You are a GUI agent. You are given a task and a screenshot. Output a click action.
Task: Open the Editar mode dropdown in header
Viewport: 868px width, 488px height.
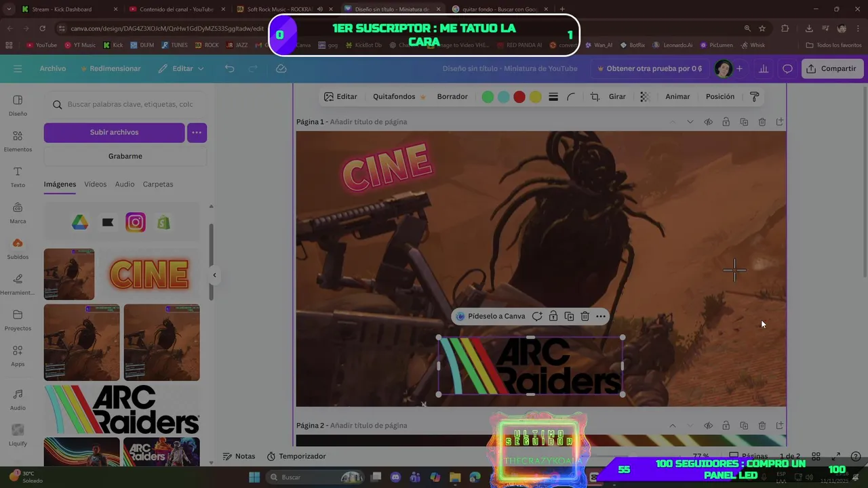[181, 68]
